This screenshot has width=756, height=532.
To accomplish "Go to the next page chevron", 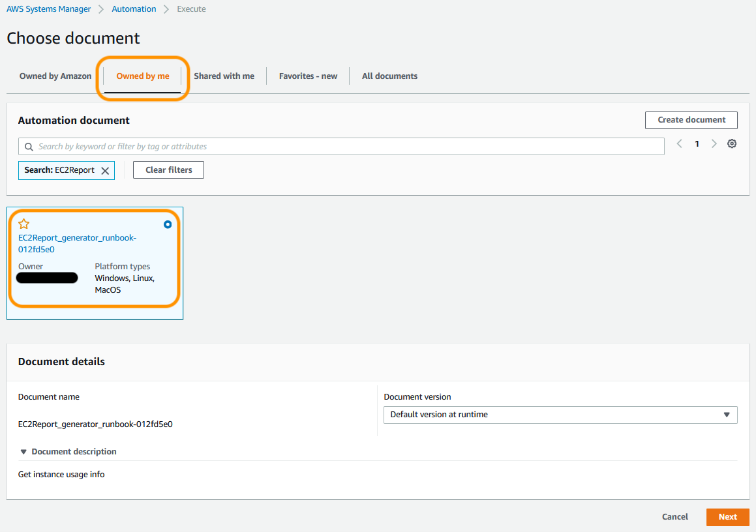I will 714,143.
